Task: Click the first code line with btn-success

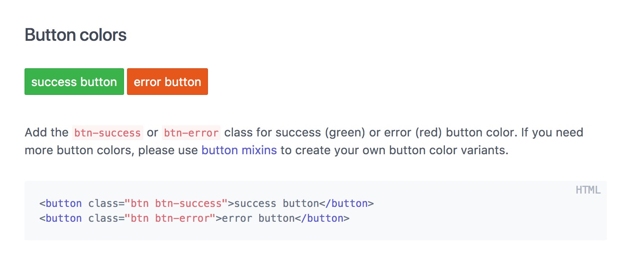Action: [206, 204]
